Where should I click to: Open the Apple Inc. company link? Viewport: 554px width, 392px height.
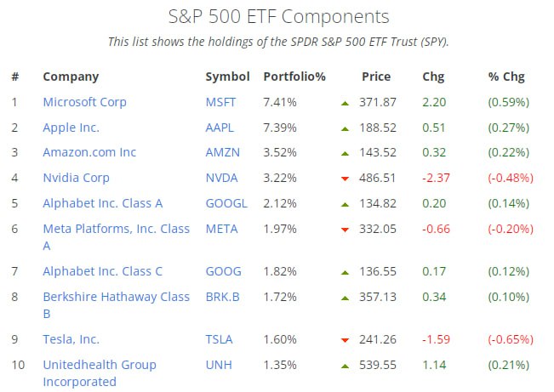pyautogui.click(x=71, y=128)
